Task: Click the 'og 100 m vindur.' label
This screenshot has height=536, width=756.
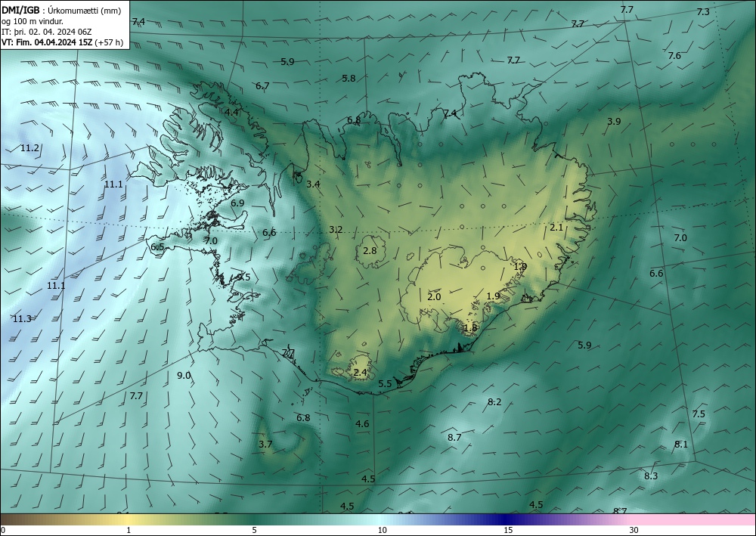Action: point(33,21)
